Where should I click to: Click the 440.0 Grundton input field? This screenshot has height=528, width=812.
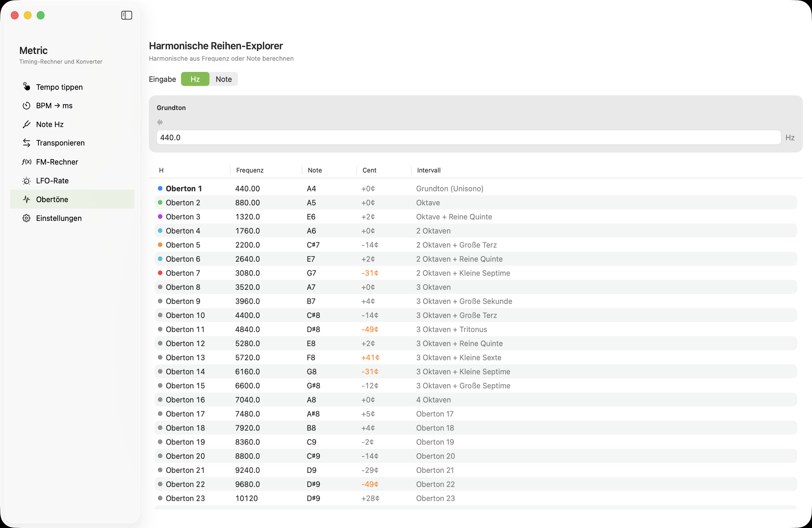pos(468,137)
